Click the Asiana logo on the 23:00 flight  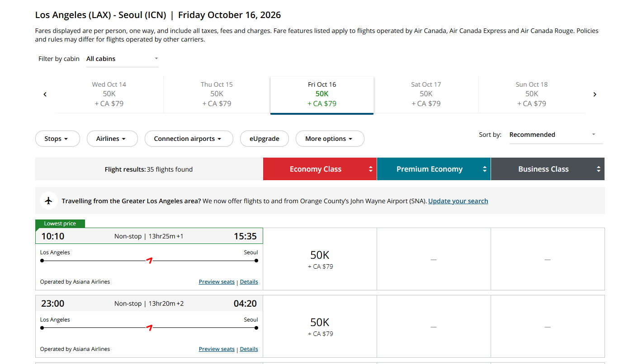(149, 327)
